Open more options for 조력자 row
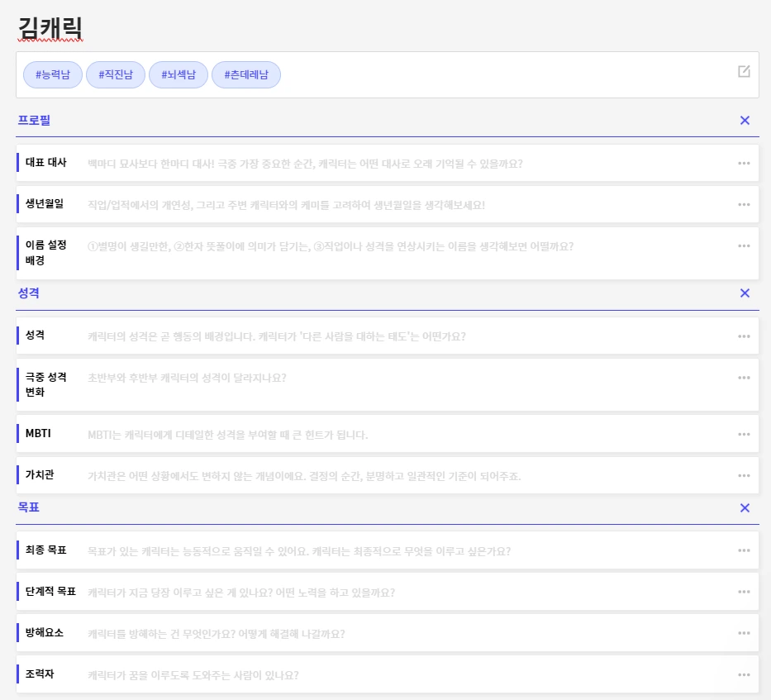This screenshot has height=700, width=771. [744, 674]
